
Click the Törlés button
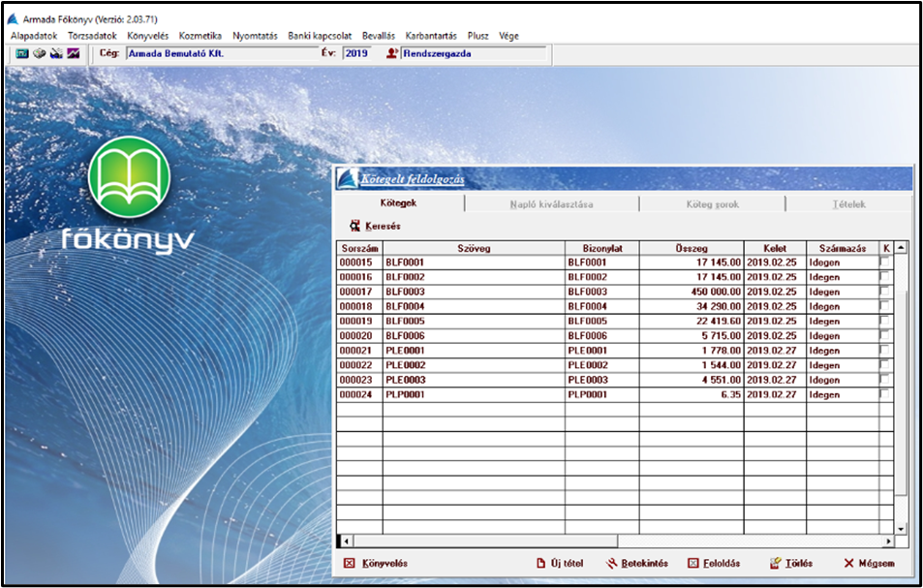coord(791,563)
